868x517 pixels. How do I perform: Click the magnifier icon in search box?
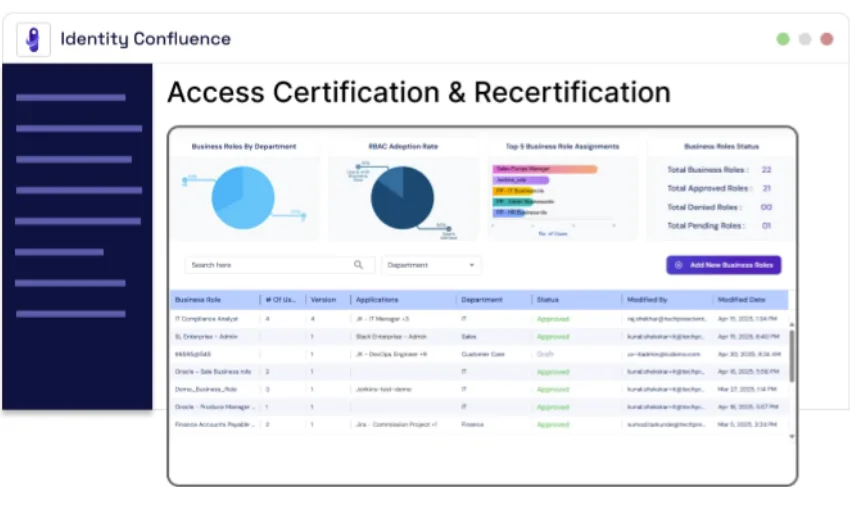pos(359,265)
